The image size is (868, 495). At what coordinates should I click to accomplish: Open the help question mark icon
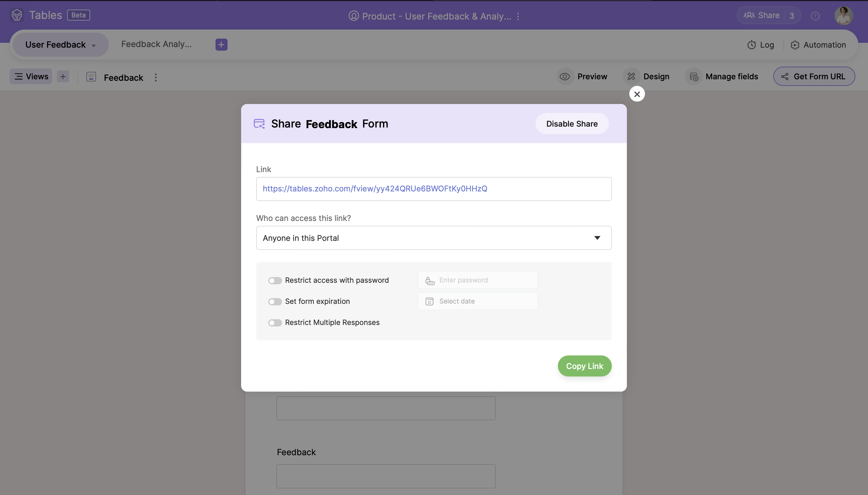[x=815, y=16]
